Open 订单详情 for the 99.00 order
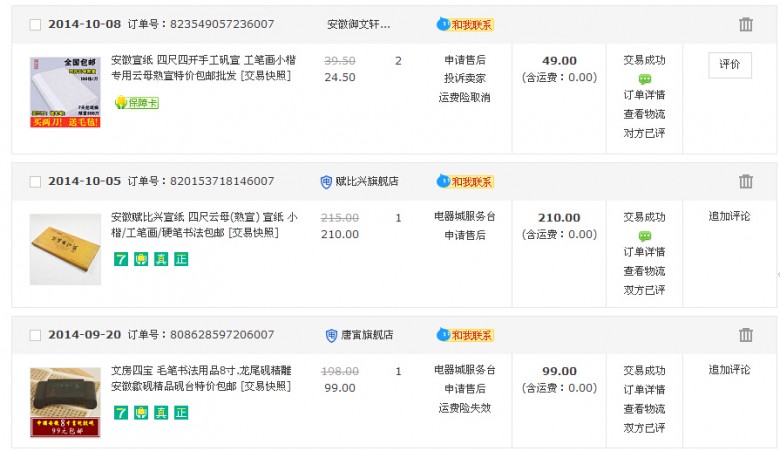This screenshot has width=780, height=451. click(x=644, y=389)
